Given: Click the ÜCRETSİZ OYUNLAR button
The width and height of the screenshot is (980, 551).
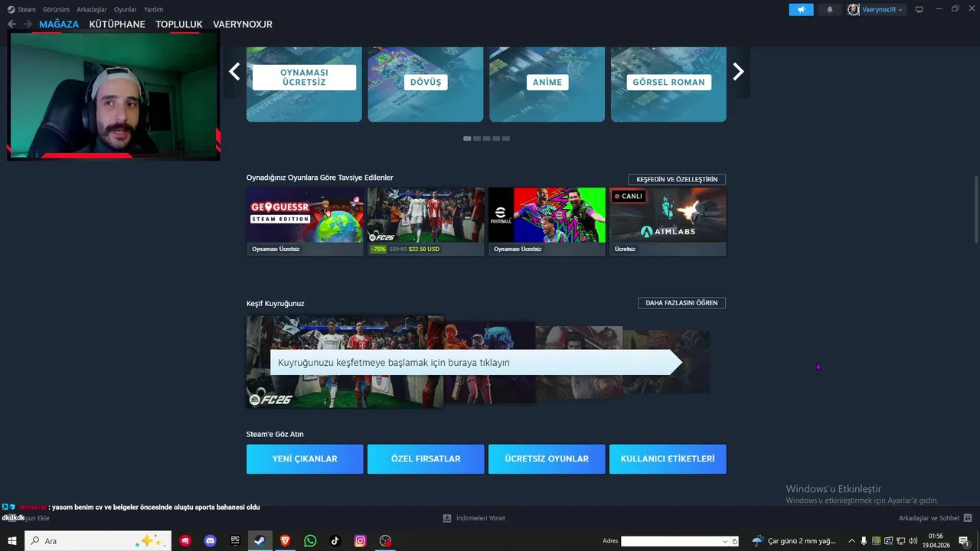Looking at the screenshot, I should tap(547, 459).
